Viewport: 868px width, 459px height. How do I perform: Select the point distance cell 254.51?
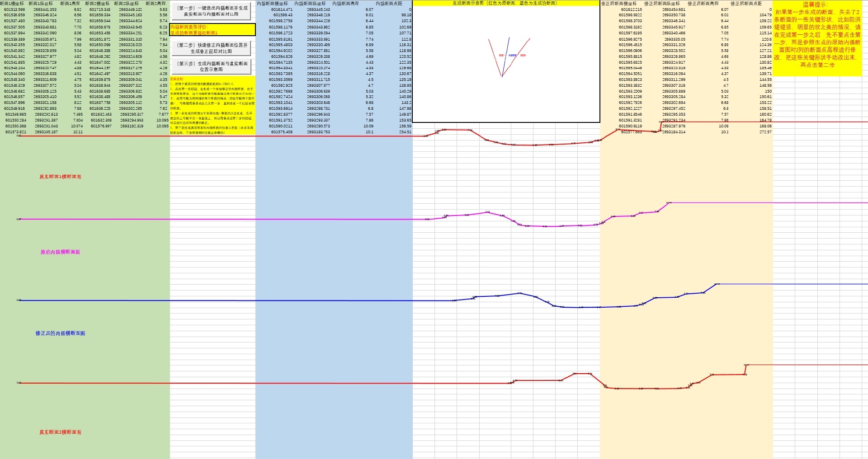[x=405, y=132]
